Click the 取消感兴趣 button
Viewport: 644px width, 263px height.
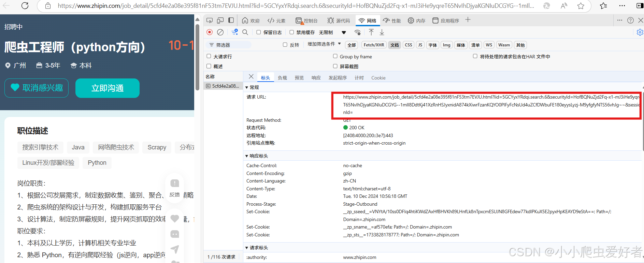(x=37, y=88)
